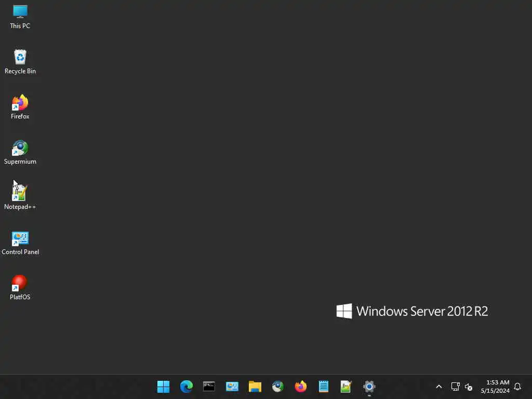Image resolution: width=532 pixels, height=399 pixels.
Task: Open the notification bell
Action: click(517, 387)
